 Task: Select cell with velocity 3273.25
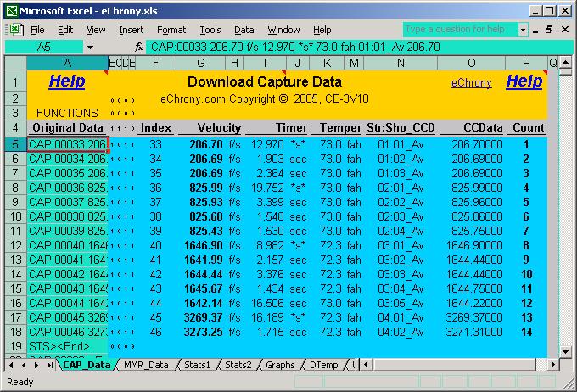click(x=201, y=332)
